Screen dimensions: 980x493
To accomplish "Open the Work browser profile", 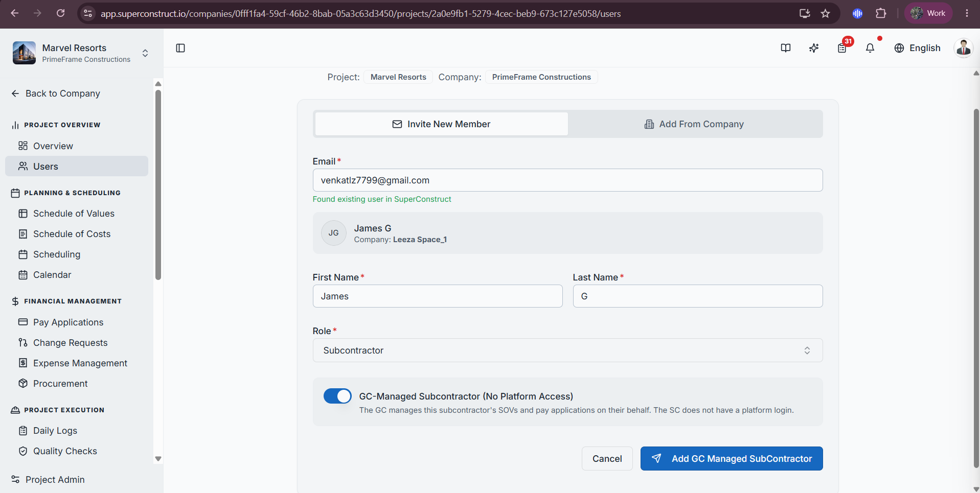I will 928,13.
